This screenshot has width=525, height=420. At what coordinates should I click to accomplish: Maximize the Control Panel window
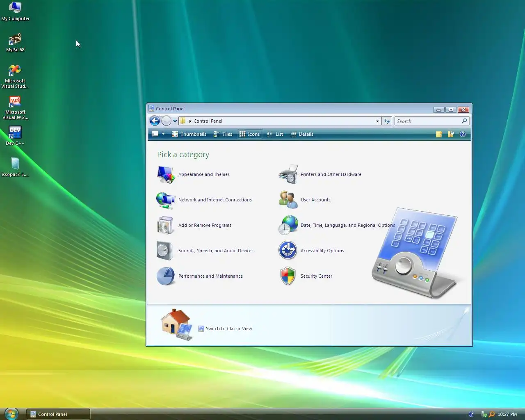451,110
